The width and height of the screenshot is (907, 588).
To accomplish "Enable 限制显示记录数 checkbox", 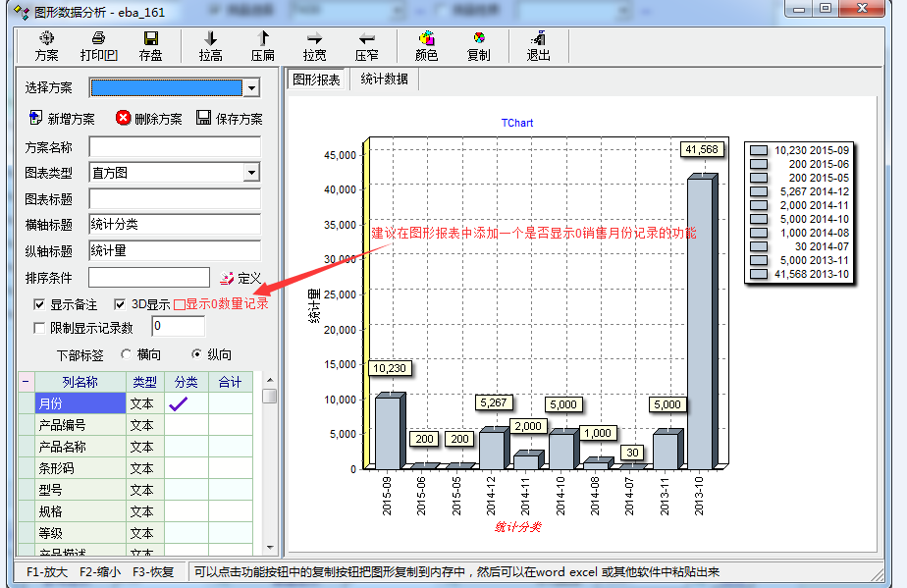I will [x=40, y=328].
